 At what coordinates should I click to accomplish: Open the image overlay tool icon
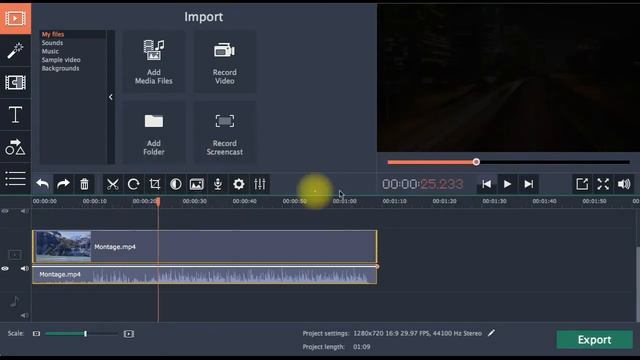(197, 184)
